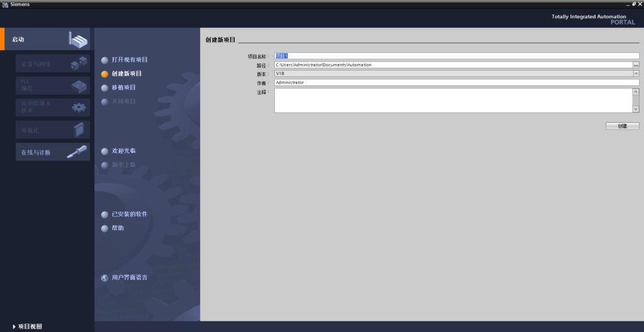Open the 版本 V18 dropdown arrow

pos(636,74)
